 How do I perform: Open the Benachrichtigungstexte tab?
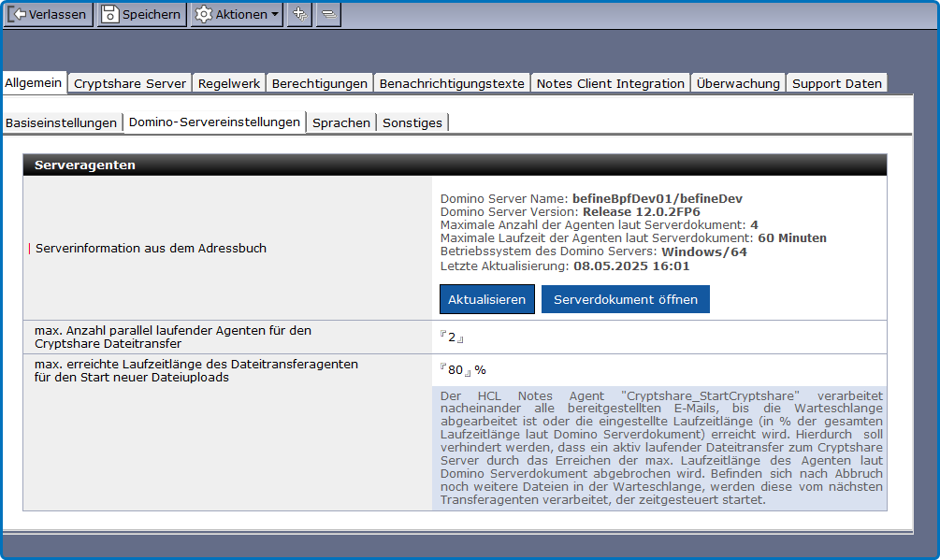pos(452,83)
